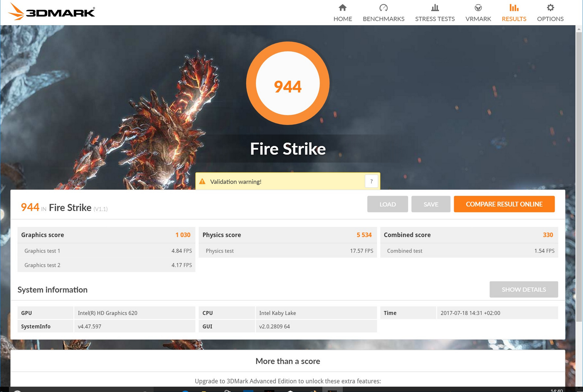This screenshot has height=392, width=583.
Task: Click the Save button
Action: 431,204
